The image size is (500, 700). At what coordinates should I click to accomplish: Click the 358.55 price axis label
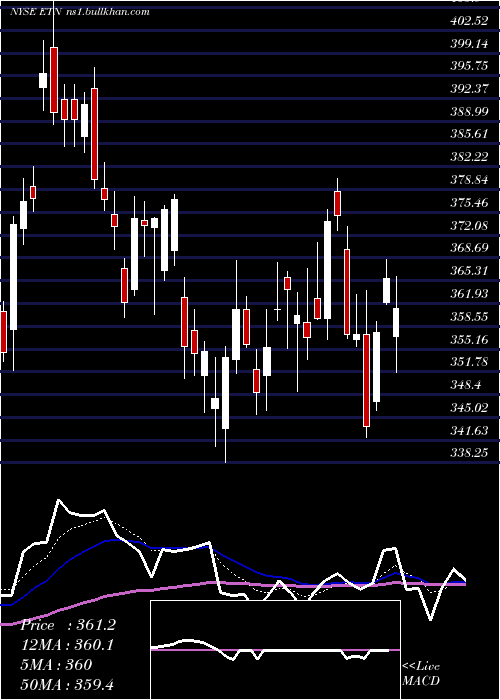pos(469,316)
